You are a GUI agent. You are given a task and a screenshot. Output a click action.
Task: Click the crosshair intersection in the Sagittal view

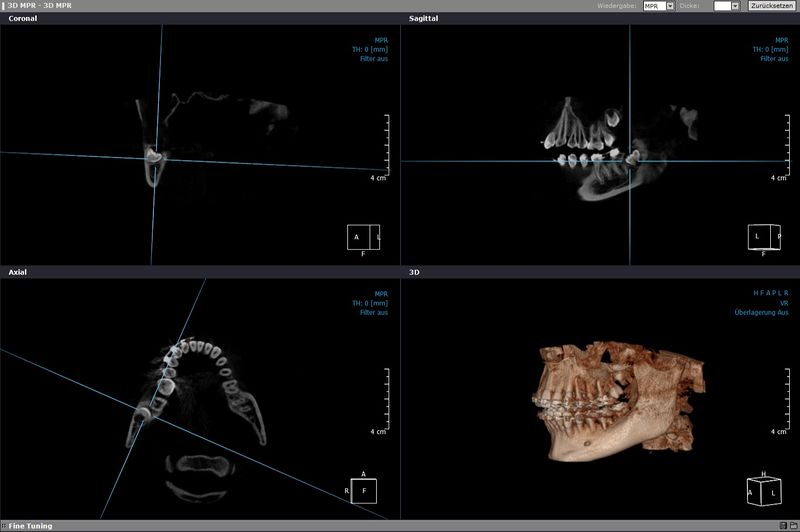tap(630, 162)
